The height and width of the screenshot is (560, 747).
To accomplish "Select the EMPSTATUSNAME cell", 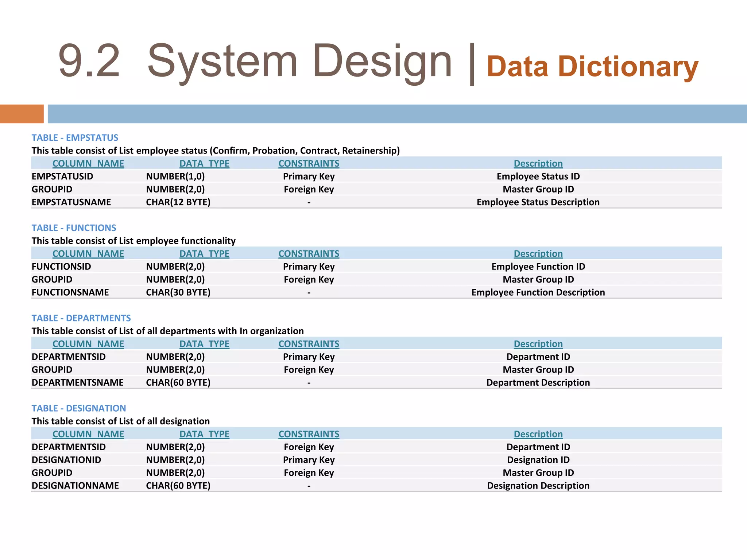I will 71,202.
